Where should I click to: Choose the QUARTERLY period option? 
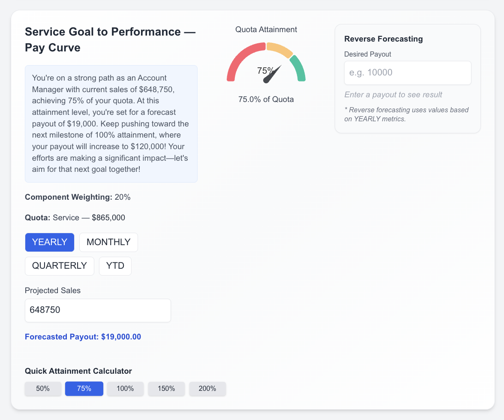[60, 266]
